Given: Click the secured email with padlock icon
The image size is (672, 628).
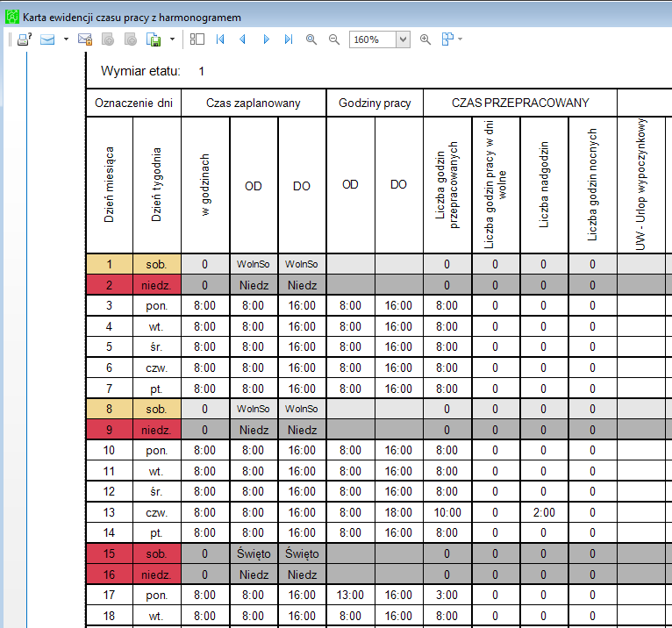Looking at the screenshot, I should (x=85, y=39).
